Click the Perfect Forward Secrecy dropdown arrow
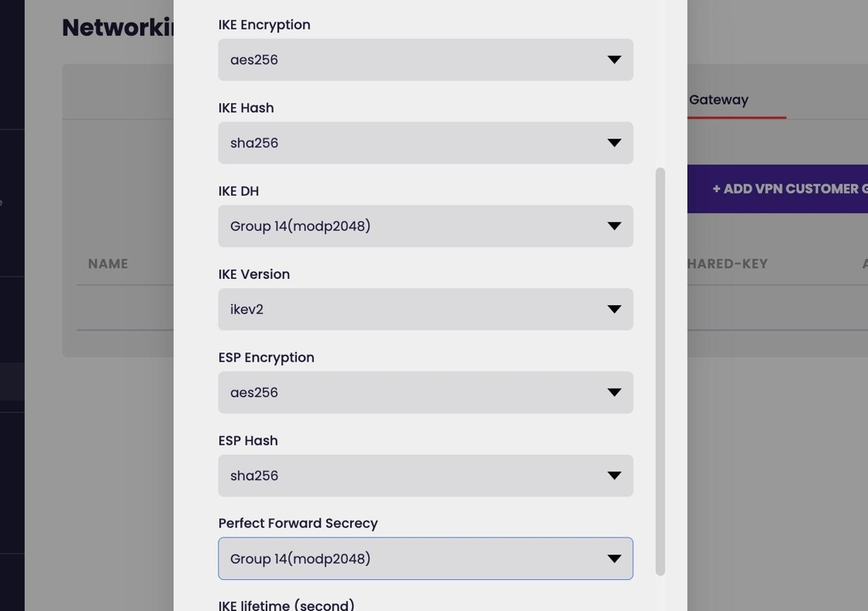868x611 pixels. 614,558
